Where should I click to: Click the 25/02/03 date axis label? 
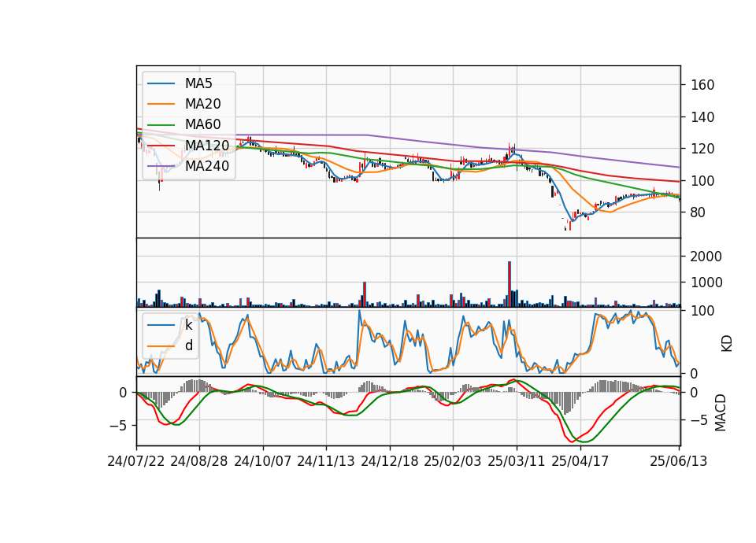[453, 461]
